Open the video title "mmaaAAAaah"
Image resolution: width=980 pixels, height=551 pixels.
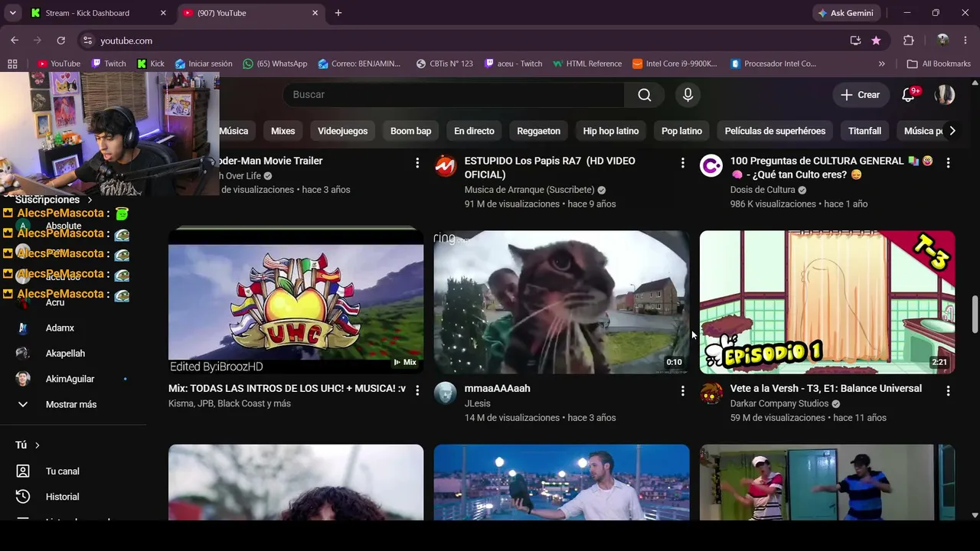[497, 389]
